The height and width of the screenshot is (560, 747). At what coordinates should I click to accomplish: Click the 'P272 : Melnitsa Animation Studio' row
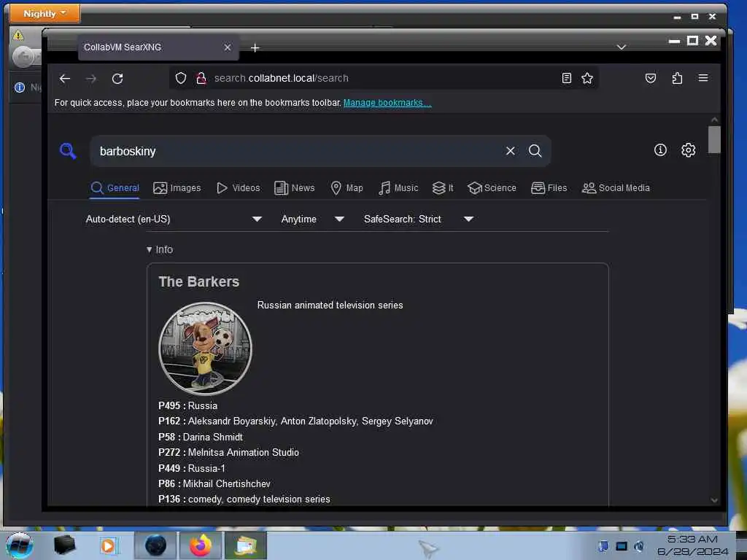(228, 452)
